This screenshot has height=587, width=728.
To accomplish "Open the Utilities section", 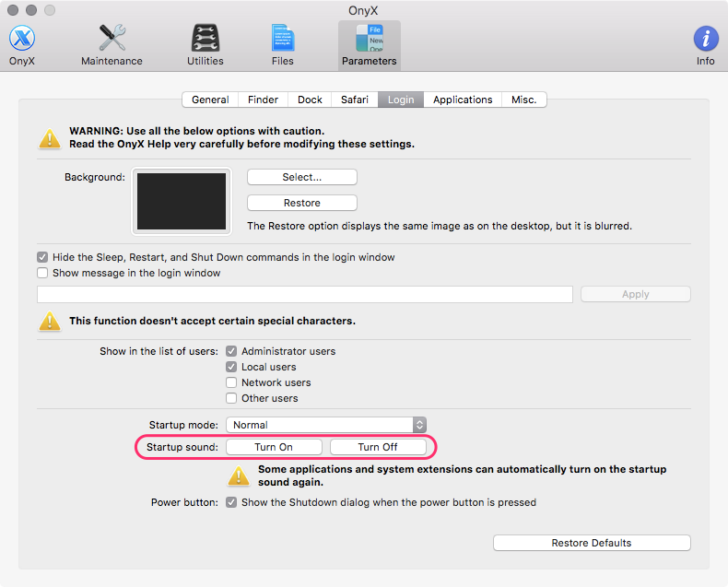I will tap(205, 45).
